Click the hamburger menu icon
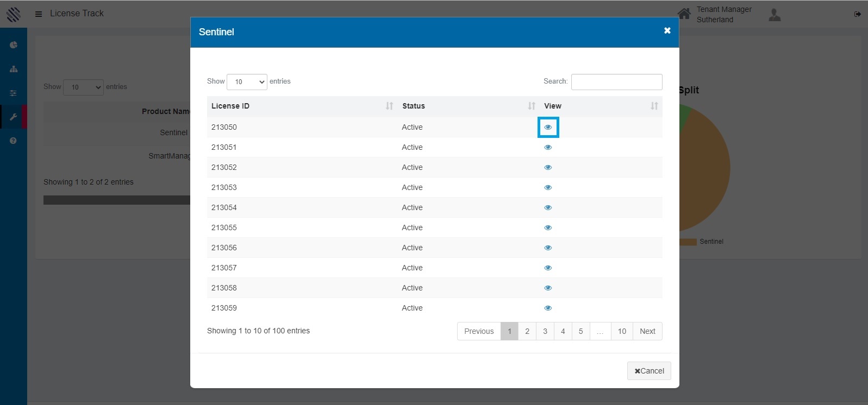Viewport: 868px width, 405px height. pos(39,14)
